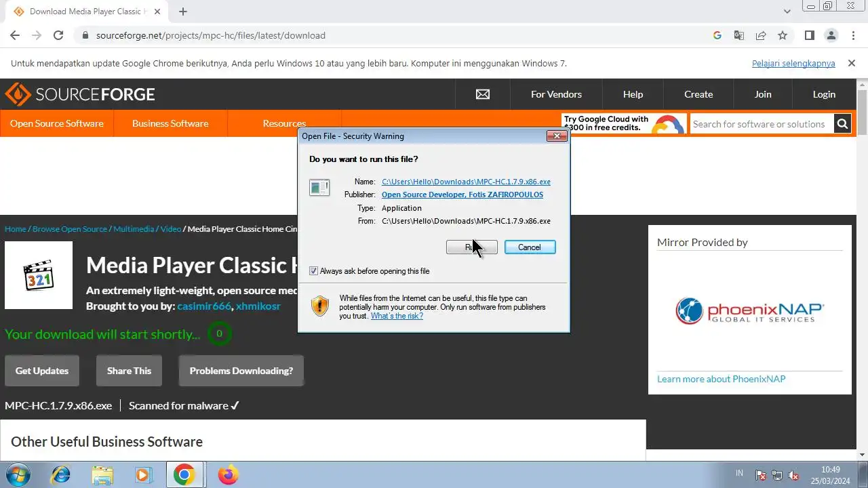The height and width of the screenshot is (488, 868).
Task: Click the Media Player Classic 321 logo
Action: pyautogui.click(x=39, y=275)
